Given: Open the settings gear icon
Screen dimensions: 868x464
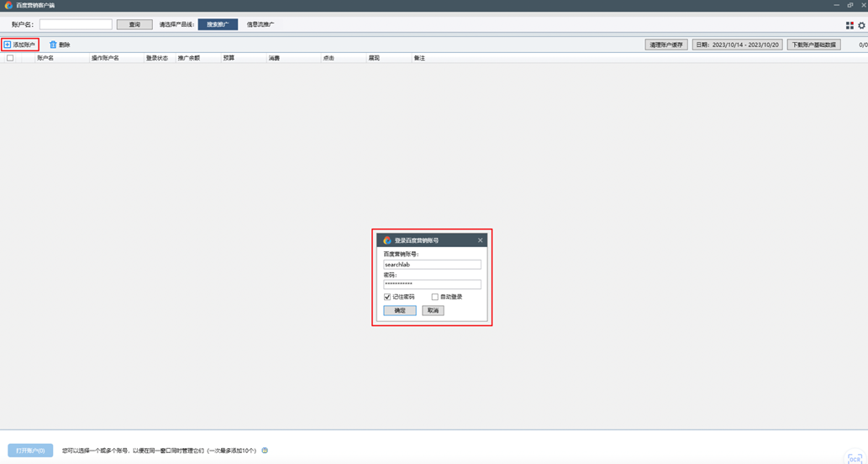Looking at the screenshot, I should (x=861, y=25).
